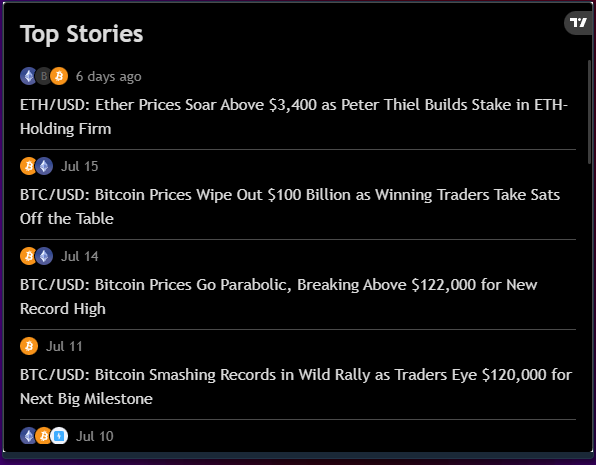
Task: Open the Bitcoin Smashing Records story
Action: point(296,386)
